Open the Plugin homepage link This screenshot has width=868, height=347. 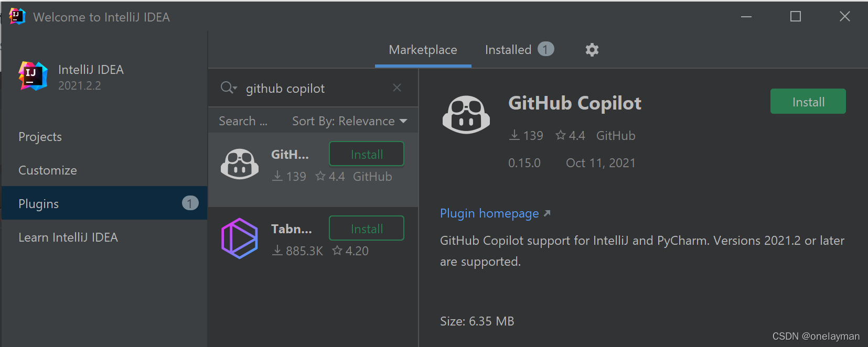tap(489, 213)
